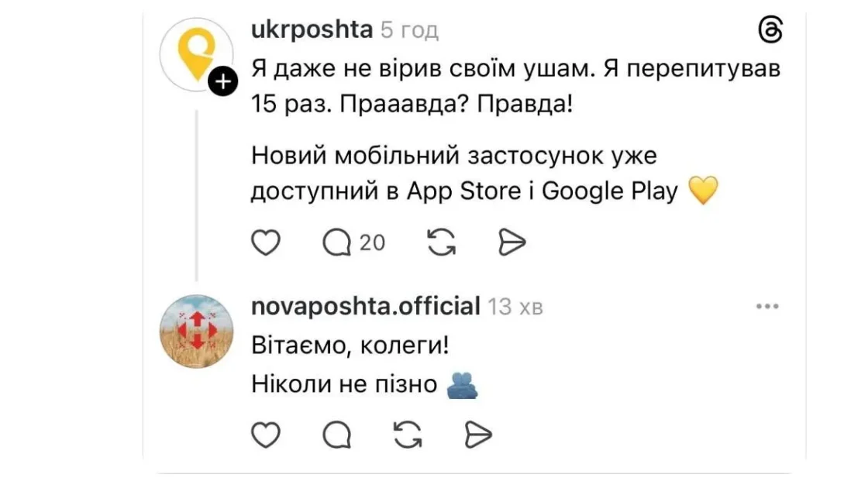Share the novaposhta.official reply
The height and width of the screenshot is (485, 868).
(x=477, y=435)
